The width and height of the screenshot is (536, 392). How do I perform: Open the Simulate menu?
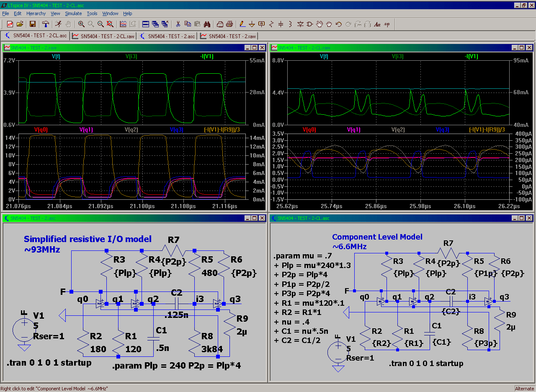click(x=73, y=13)
